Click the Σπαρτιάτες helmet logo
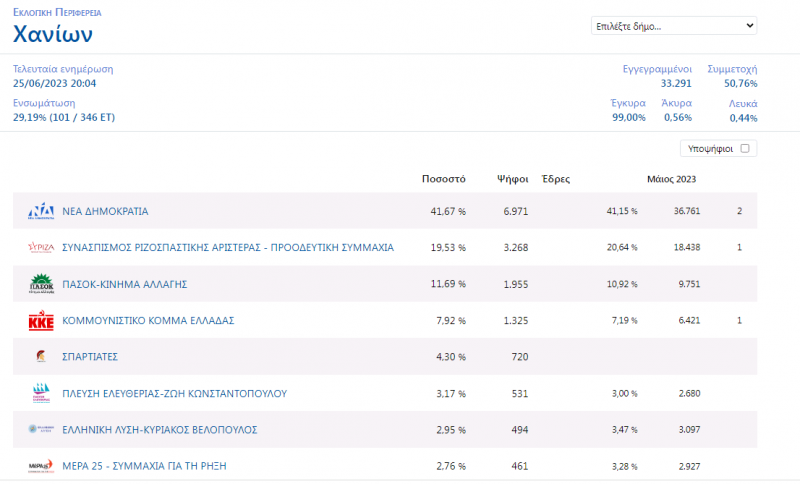Image resolution: width=800 pixels, height=484 pixels. point(41,356)
